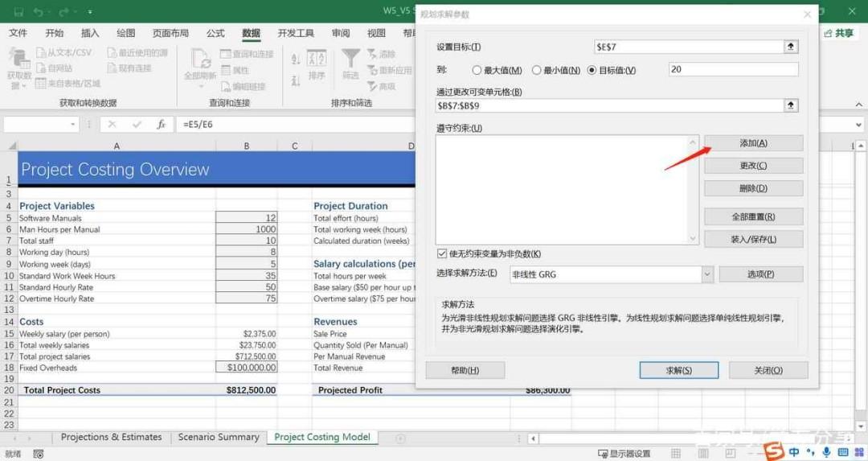Screen dimensions: 868x461
Task: Click the 装入/保存(L) button
Action: pos(753,240)
